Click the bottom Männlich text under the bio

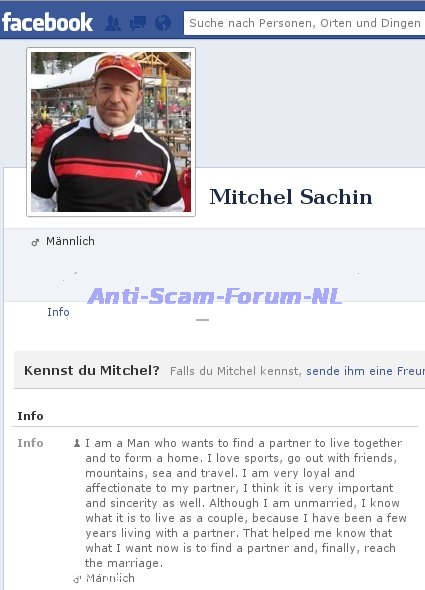[x=110, y=578]
